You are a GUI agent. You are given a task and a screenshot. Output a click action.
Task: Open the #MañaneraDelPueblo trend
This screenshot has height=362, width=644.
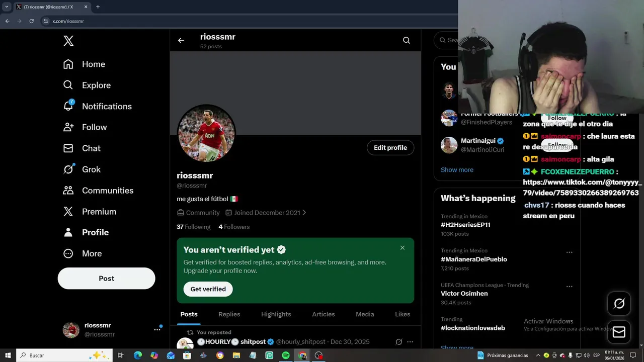[x=474, y=259]
